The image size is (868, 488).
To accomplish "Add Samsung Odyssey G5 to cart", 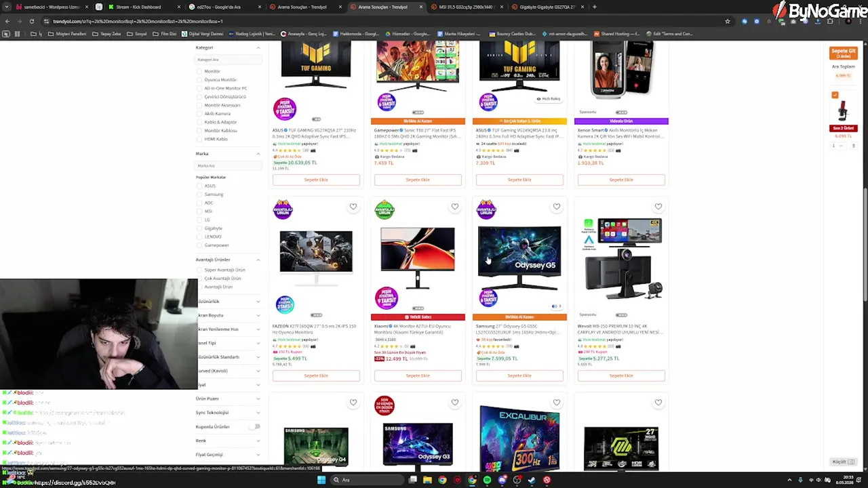I will point(519,375).
